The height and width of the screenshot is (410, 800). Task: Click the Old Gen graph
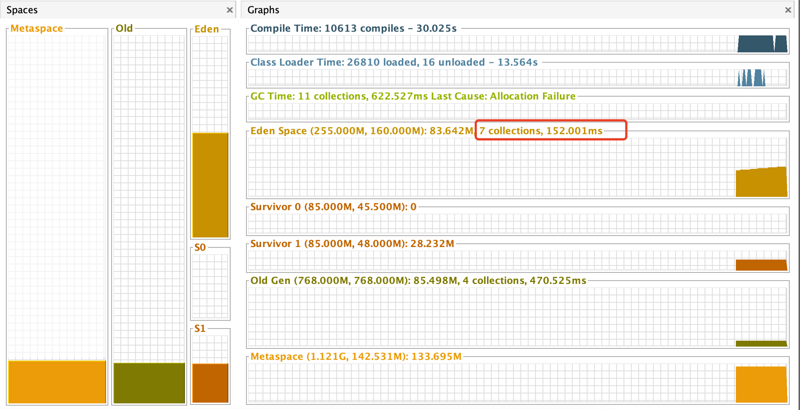pos(517,317)
